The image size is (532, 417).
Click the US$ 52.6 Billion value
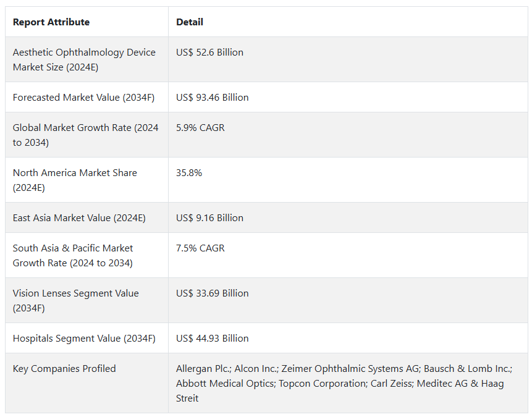(209, 53)
